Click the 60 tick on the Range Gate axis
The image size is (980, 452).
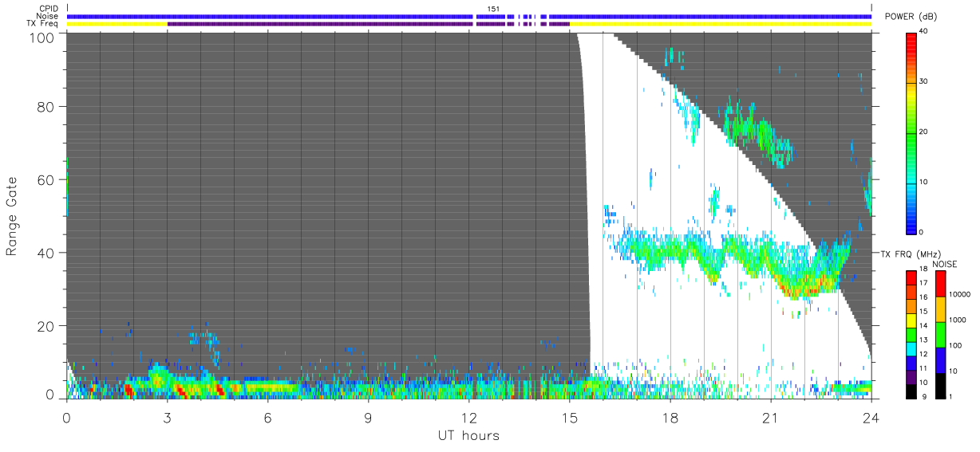[x=46, y=179]
